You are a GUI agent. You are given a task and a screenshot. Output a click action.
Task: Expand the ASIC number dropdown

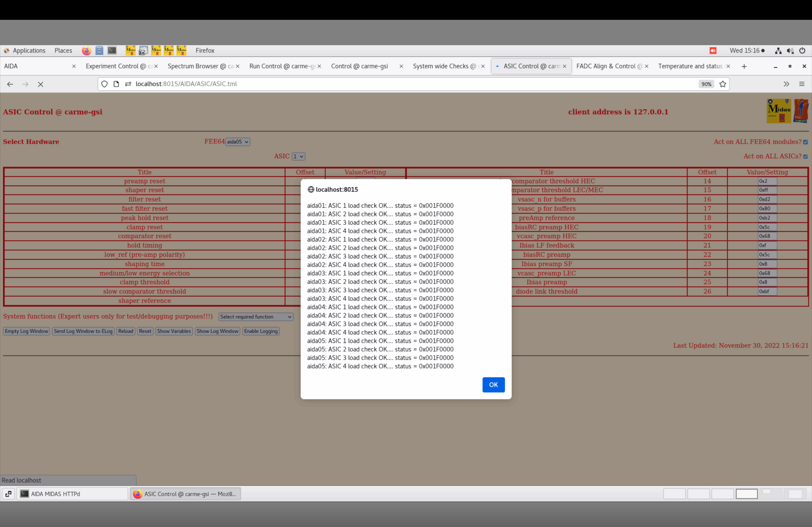tap(298, 156)
